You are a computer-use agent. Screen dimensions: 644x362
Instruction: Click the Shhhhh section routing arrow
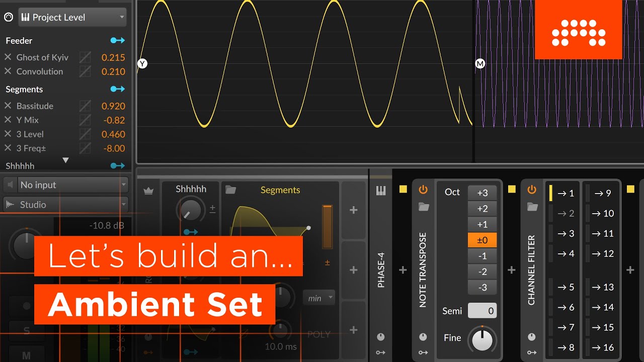click(118, 165)
